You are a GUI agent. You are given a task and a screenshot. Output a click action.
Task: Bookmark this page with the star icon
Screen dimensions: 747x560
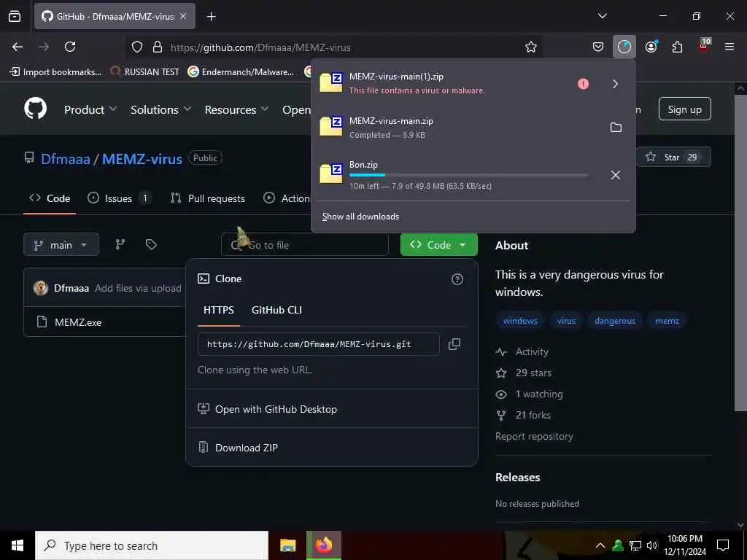click(531, 47)
